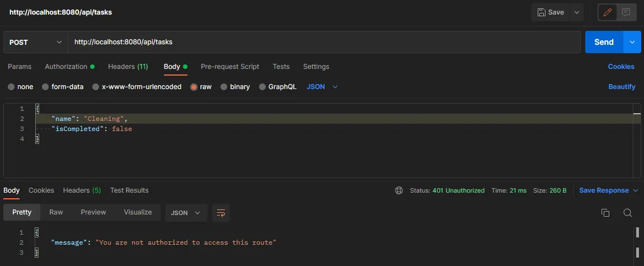
Task: Open the request body JSON format dropdown
Action: coord(323,87)
